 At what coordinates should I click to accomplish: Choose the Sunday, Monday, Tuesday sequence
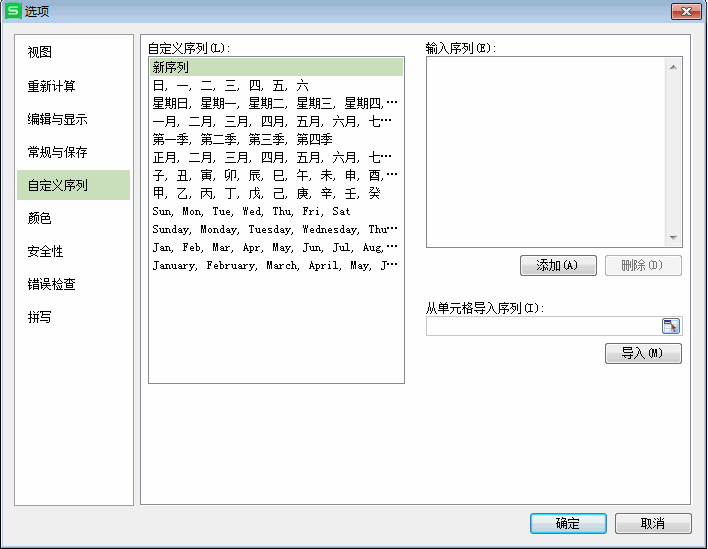coord(276,229)
